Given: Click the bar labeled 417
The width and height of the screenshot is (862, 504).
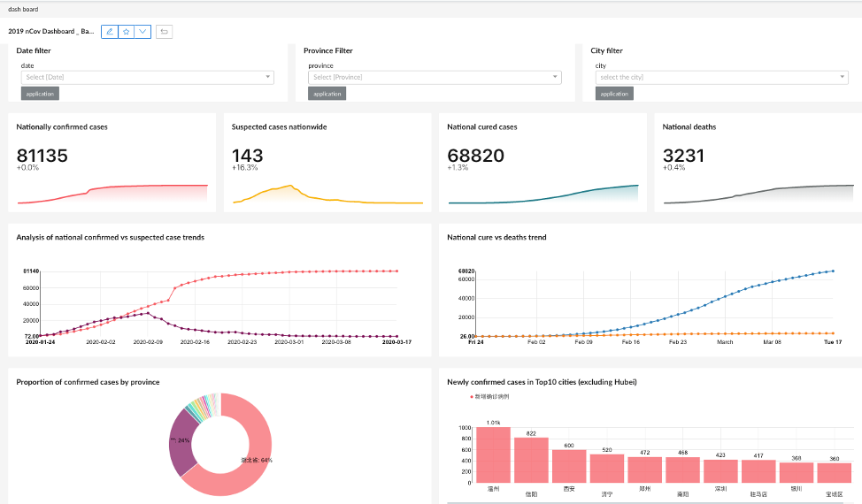Looking at the screenshot, I should tap(758, 471).
